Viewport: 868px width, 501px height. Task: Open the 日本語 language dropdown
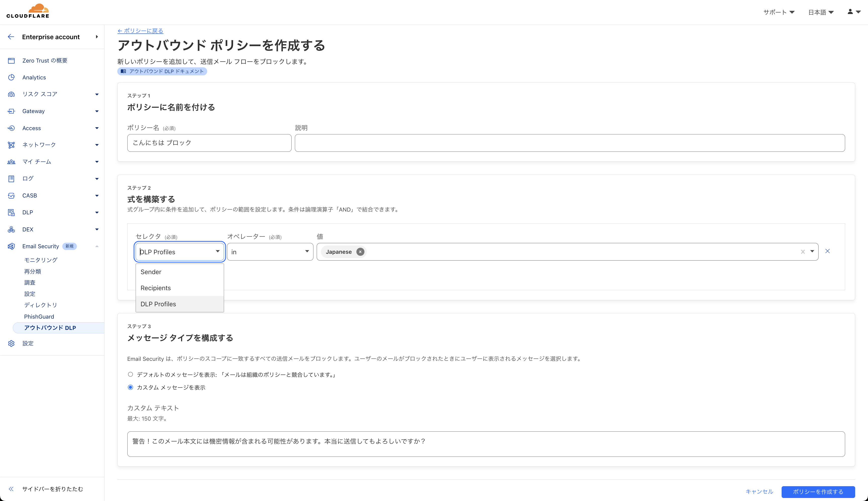[x=821, y=12]
